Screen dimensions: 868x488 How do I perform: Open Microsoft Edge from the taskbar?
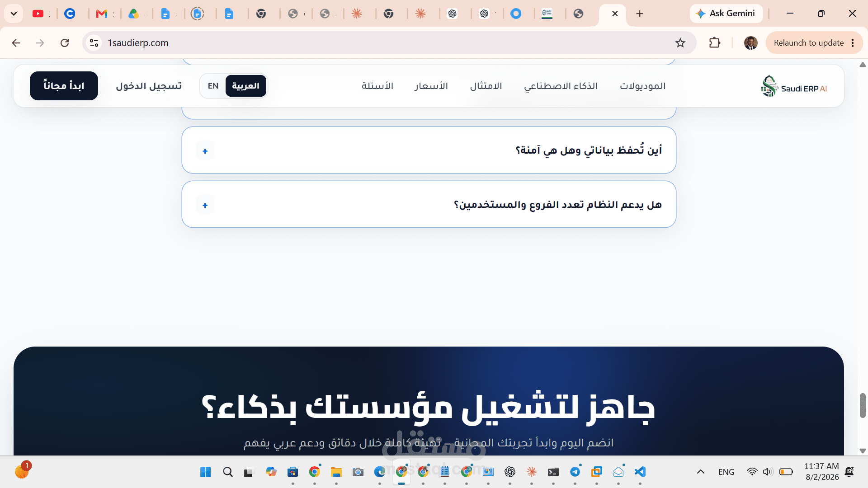click(379, 472)
